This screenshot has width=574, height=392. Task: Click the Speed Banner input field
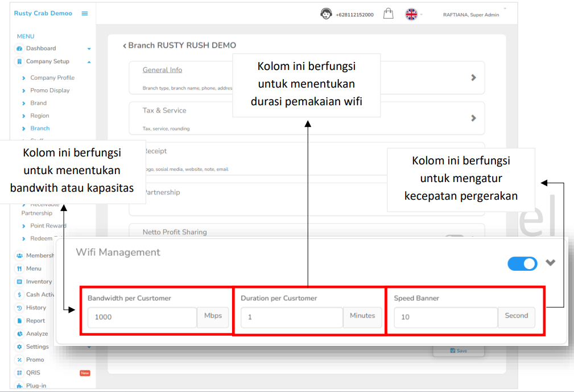445,317
